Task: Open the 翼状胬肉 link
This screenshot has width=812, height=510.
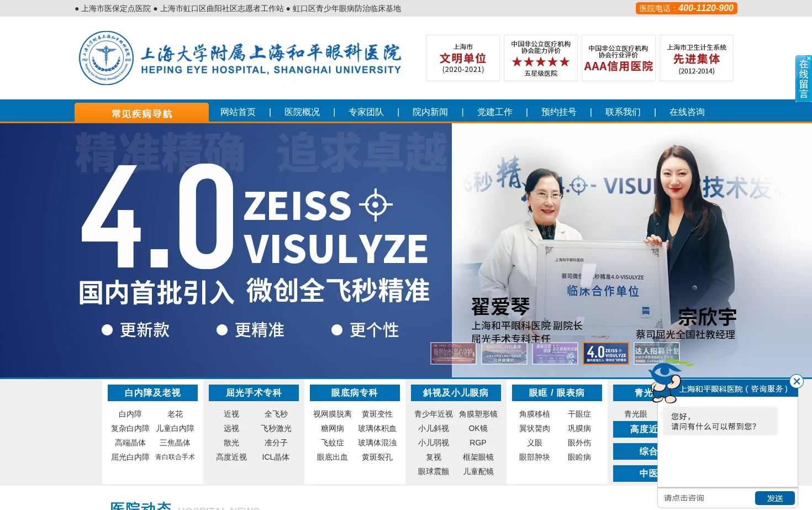Action: [535, 428]
